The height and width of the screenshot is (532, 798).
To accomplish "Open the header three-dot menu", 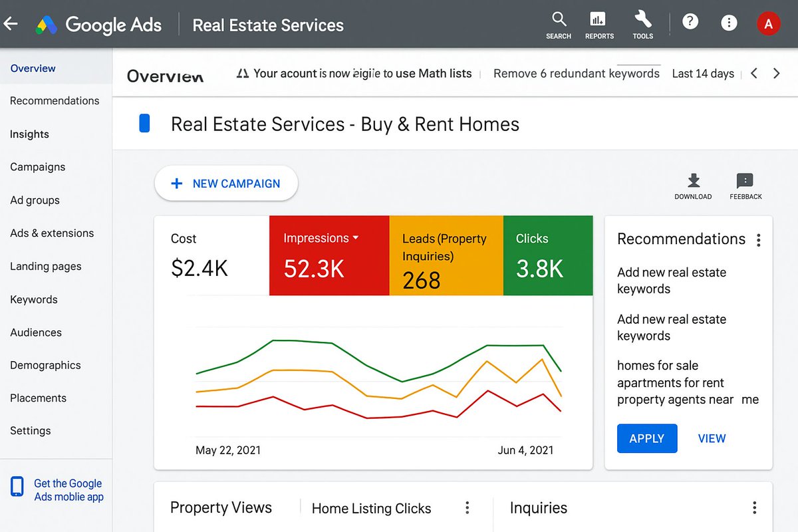I will (729, 23).
